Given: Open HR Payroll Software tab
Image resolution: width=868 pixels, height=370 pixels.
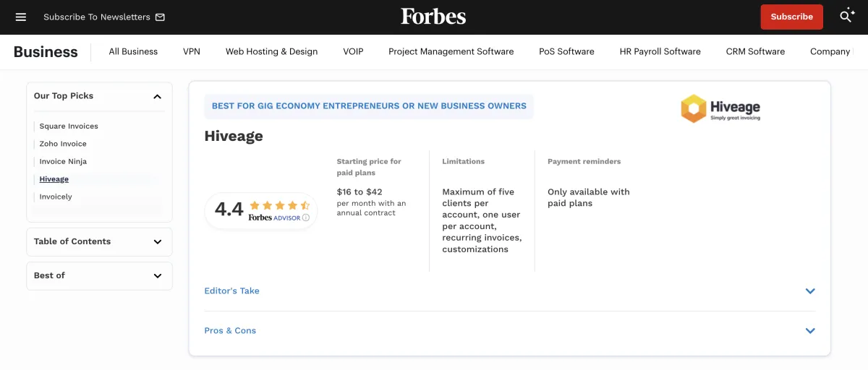Looking at the screenshot, I should tap(660, 51).
